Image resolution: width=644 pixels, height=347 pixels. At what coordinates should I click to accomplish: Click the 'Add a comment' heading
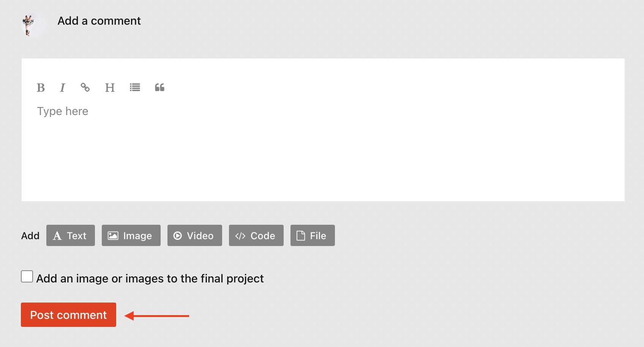[x=99, y=21]
